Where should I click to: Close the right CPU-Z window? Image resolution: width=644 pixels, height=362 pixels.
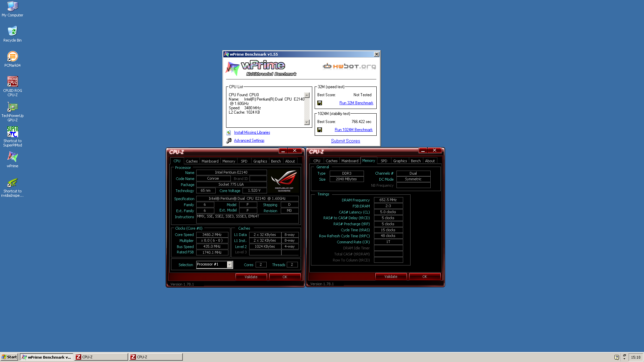435,150
